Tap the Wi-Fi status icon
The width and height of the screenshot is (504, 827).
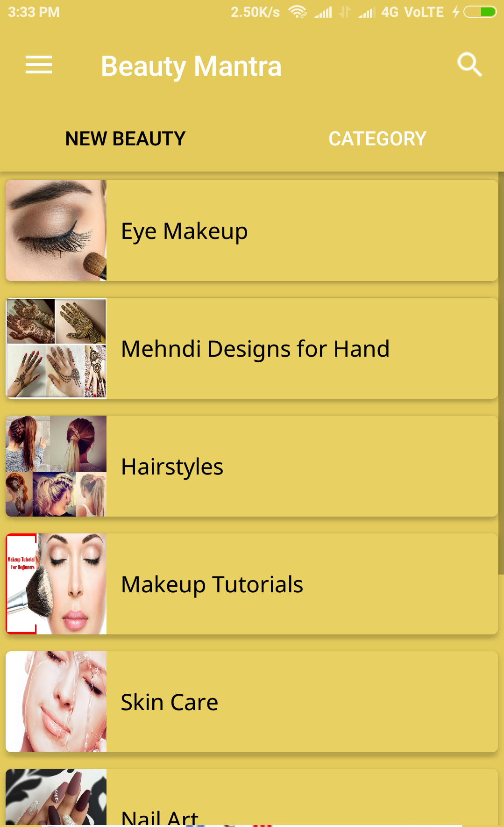[x=298, y=12]
